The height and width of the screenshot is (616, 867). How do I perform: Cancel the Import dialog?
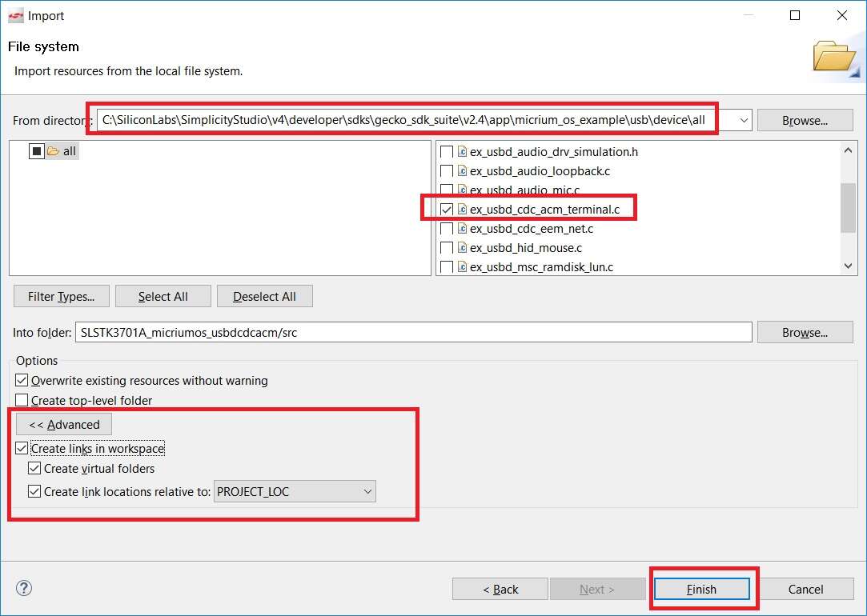pyautogui.click(x=805, y=589)
